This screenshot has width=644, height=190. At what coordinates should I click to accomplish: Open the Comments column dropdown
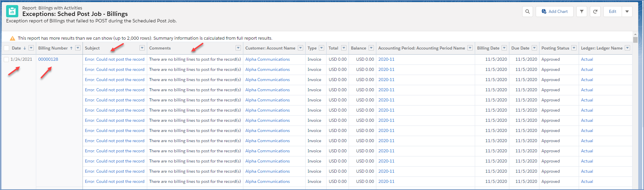click(x=238, y=48)
